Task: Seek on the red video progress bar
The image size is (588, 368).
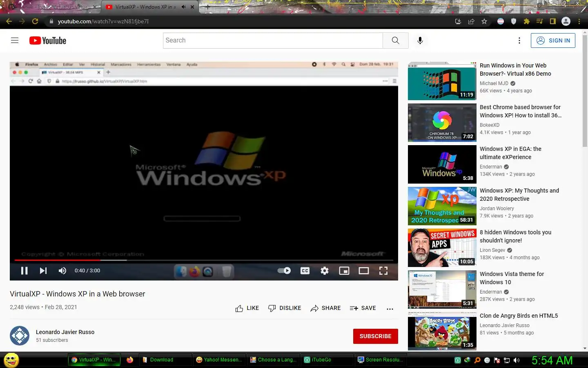Action: (204, 260)
